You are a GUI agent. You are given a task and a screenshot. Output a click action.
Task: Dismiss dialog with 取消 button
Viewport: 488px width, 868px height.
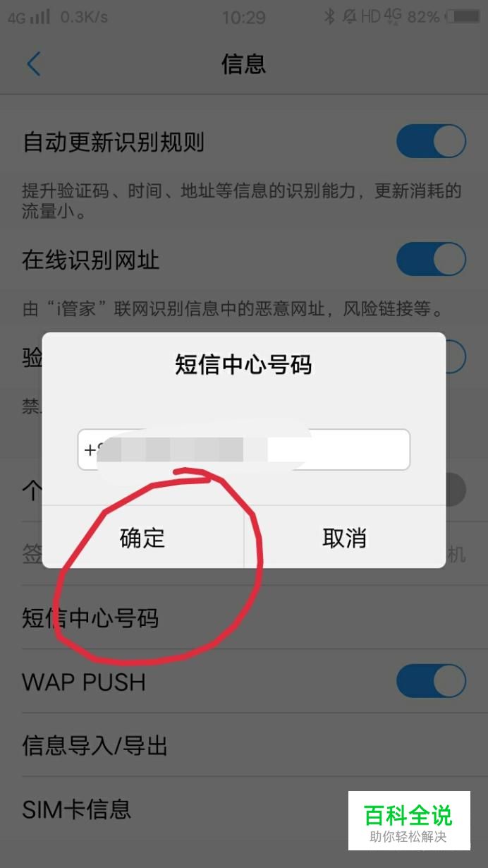[345, 538]
